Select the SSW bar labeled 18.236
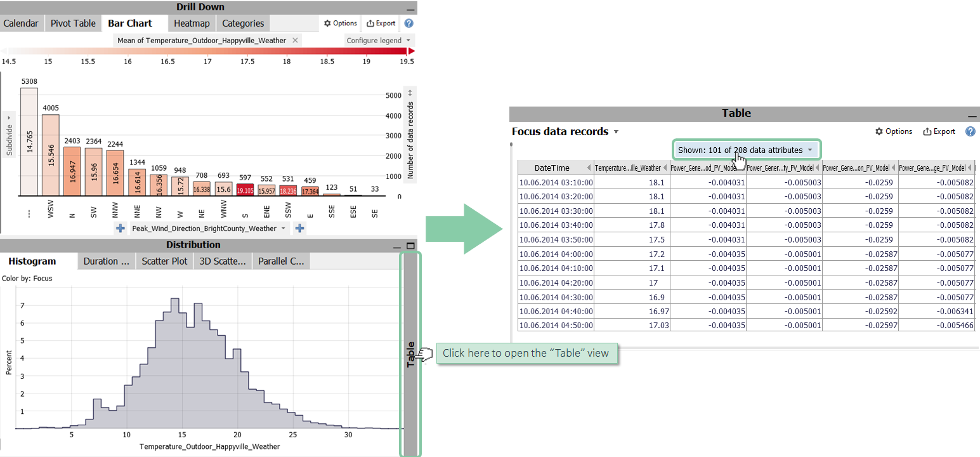Viewport: 980px width, 457px height. click(x=287, y=190)
